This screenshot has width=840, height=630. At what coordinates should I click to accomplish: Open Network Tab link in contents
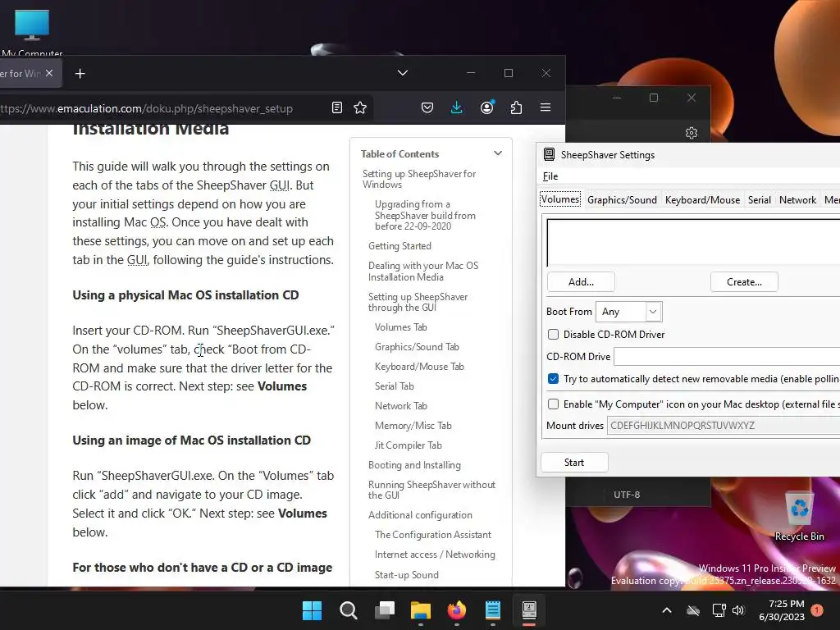click(400, 405)
